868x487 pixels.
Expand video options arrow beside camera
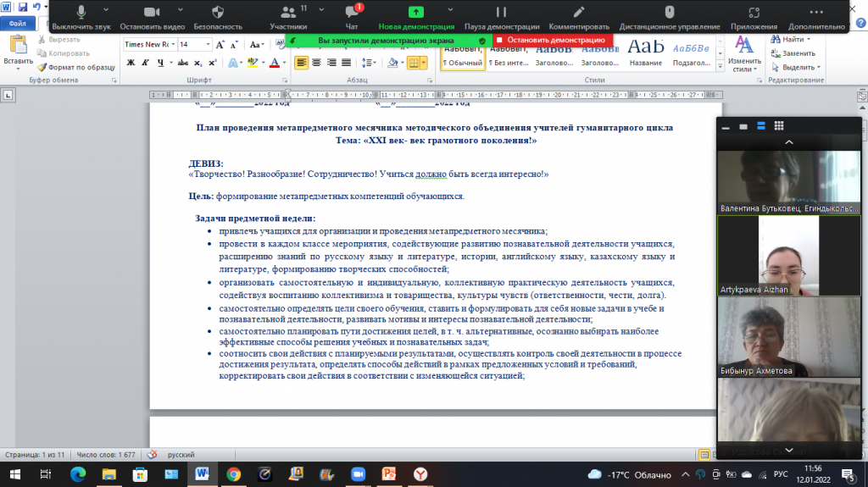tap(181, 10)
